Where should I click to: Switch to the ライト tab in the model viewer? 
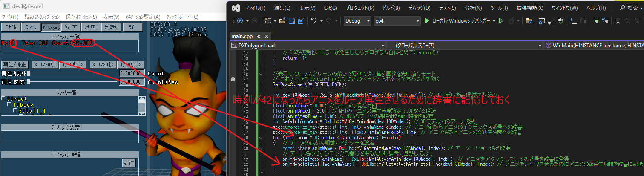tap(132, 27)
